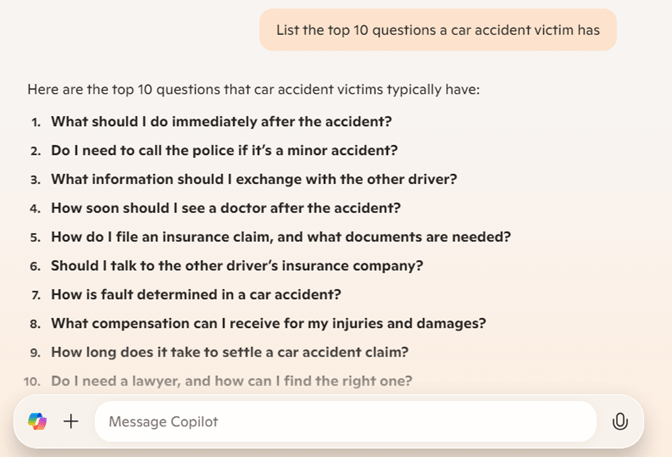The height and width of the screenshot is (457, 672).
Task: Click the list number 5 marker
Action: click(x=36, y=238)
